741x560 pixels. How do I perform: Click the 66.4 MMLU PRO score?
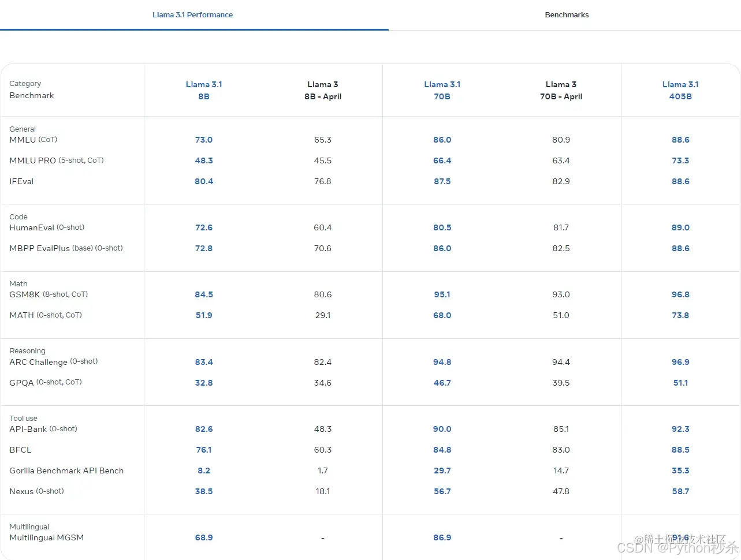(442, 160)
